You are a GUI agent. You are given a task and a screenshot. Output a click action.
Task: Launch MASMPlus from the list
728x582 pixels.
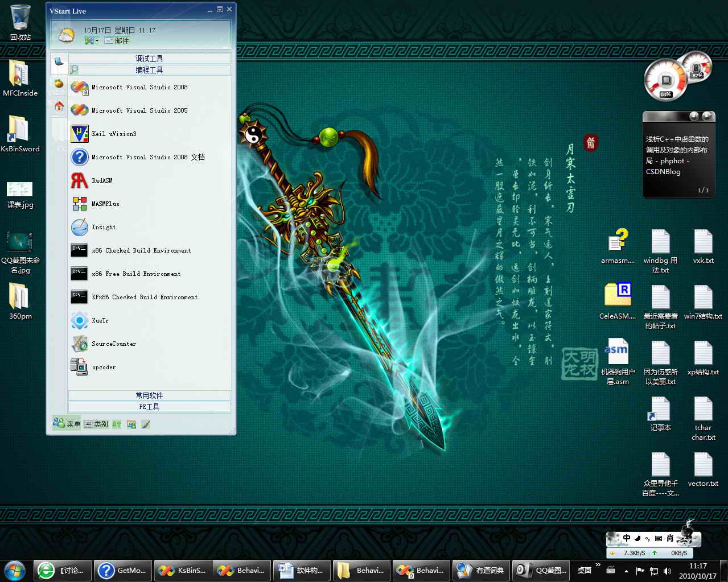(150, 204)
